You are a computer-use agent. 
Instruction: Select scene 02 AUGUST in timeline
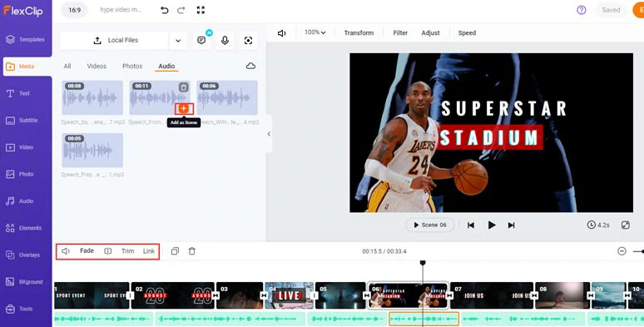pyautogui.click(x=173, y=295)
